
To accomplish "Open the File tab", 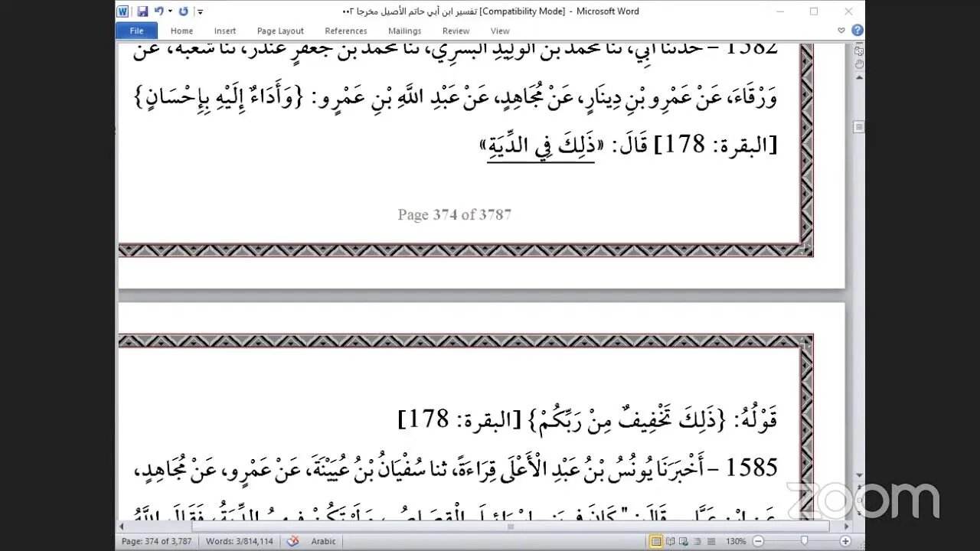I will pyautogui.click(x=136, y=31).
